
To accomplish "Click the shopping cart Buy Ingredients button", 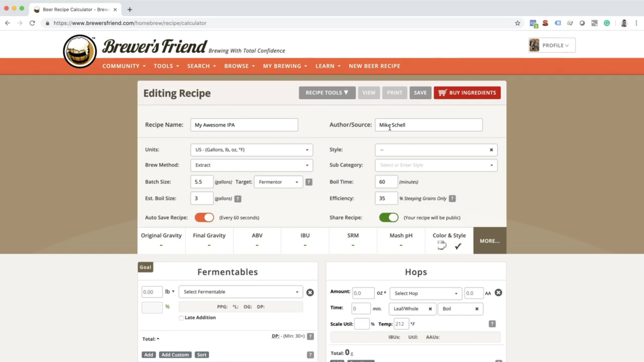I will pos(467,93).
